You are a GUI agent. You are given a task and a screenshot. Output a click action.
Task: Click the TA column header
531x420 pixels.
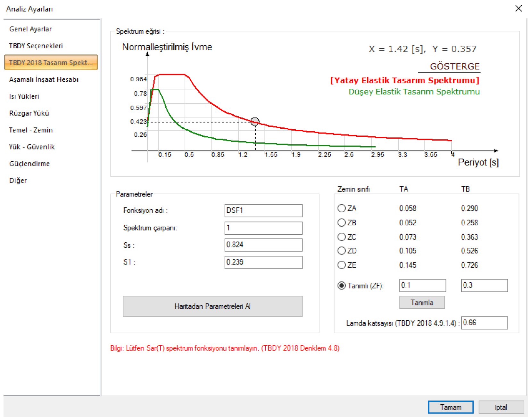(x=404, y=189)
